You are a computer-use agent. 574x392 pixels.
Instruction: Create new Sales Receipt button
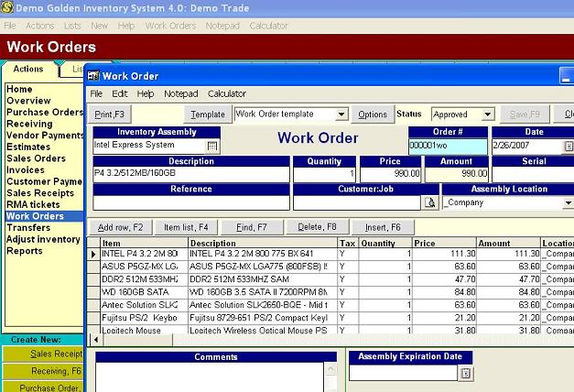[43, 354]
